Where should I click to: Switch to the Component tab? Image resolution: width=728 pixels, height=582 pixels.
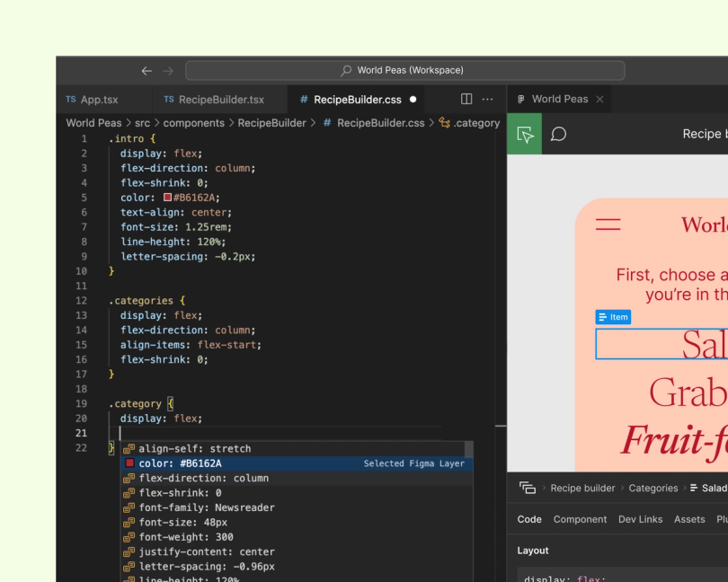pos(581,519)
